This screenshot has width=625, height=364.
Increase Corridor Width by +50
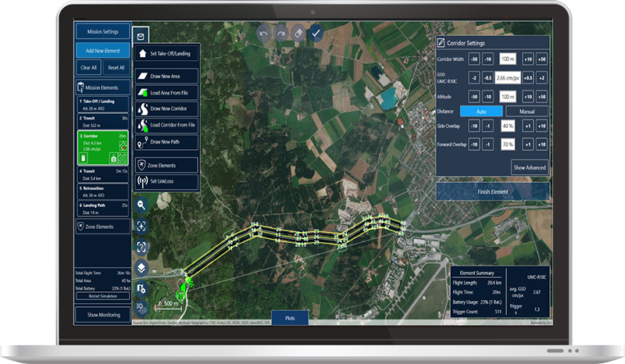[541, 59]
